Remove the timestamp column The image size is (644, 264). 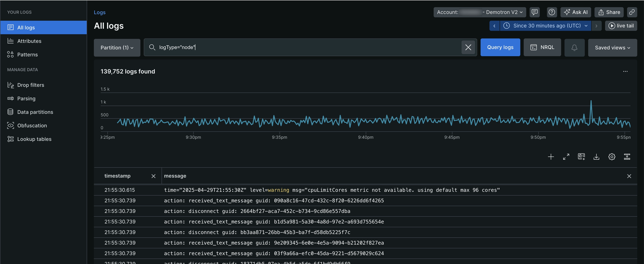(x=153, y=176)
